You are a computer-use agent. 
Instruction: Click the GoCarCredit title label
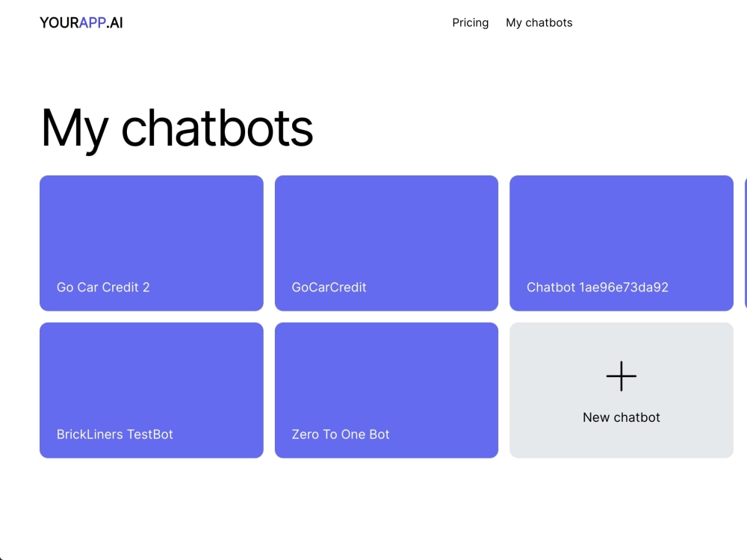pyautogui.click(x=329, y=287)
